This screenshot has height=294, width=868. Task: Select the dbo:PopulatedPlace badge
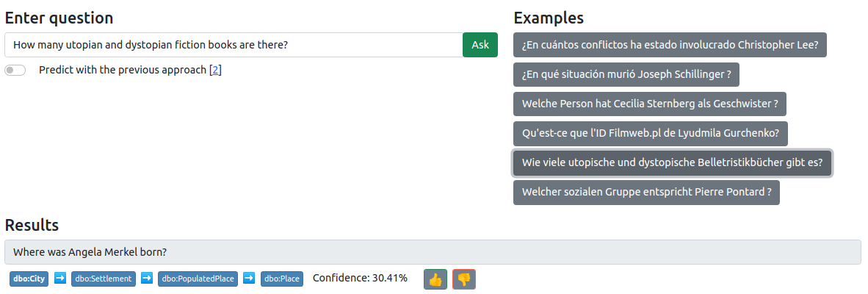pos(196,279)
